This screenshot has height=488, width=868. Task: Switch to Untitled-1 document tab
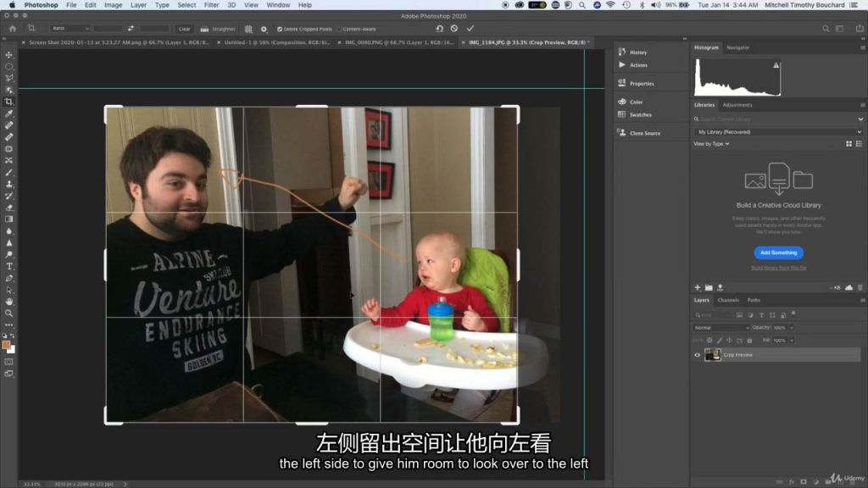tap(277, 42)
